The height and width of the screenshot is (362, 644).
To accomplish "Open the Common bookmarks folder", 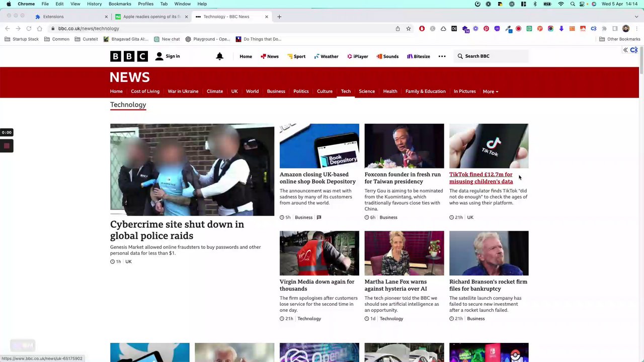I will pos(57,39).
